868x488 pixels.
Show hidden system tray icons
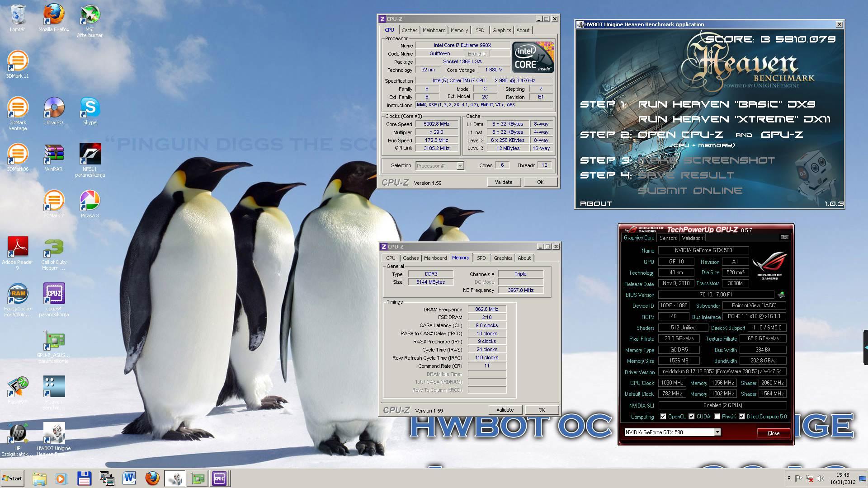789,478
